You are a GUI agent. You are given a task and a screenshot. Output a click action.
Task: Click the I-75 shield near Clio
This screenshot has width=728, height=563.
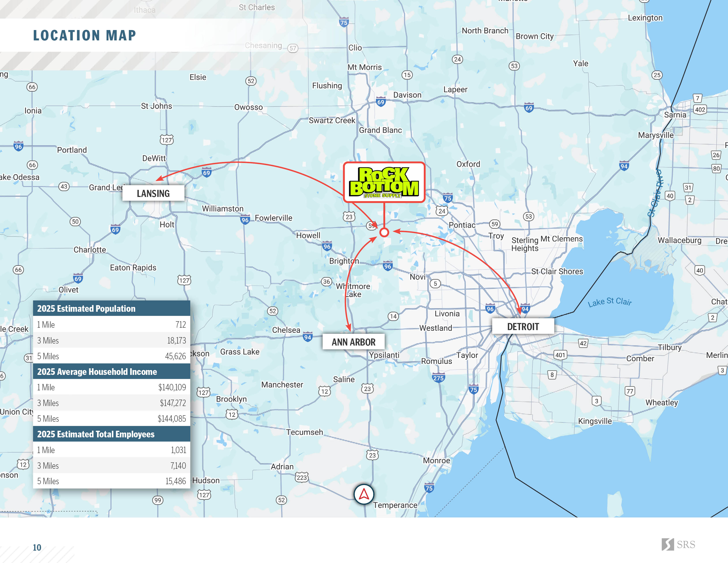pos(344,22)
